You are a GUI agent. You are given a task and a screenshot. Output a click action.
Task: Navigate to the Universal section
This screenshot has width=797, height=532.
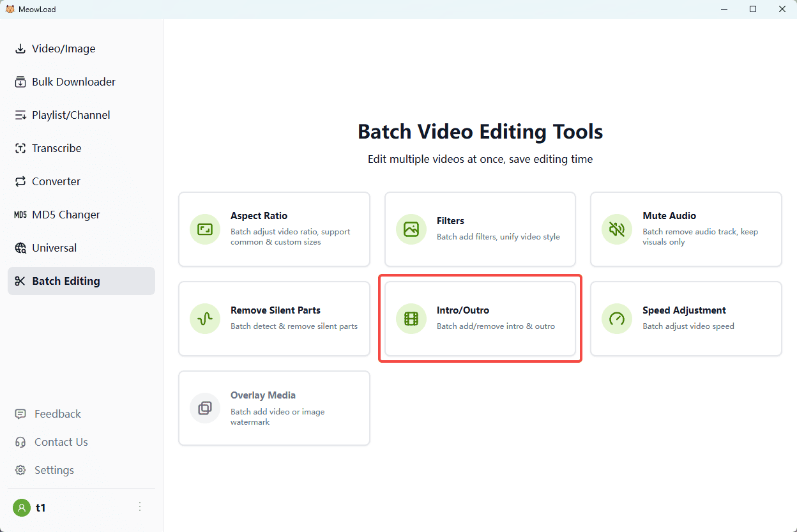[54, 248]
